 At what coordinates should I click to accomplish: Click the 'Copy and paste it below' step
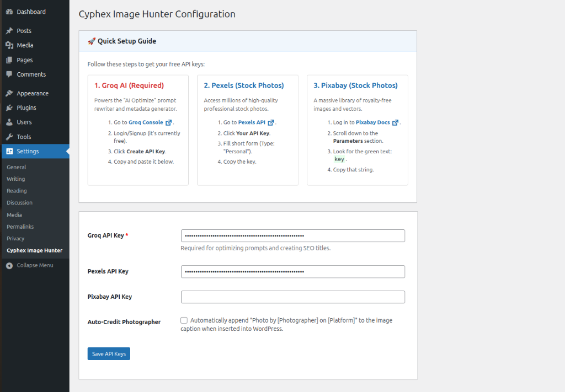pyautogui.click(x=144, y=162)
